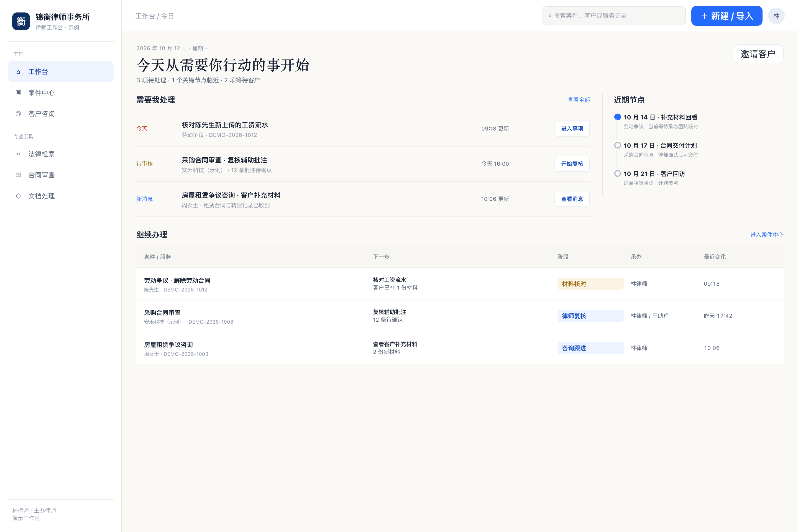Open the 法律检索 tool
Viewport: 798px width, 532px height.
pos(61,154)
